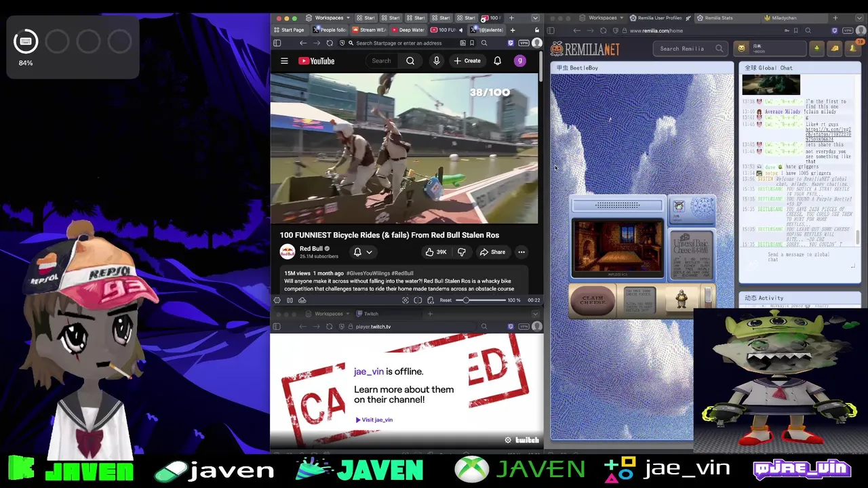Go to the YouTube home logo
The image size is (868, 488).
coord(317,61)
